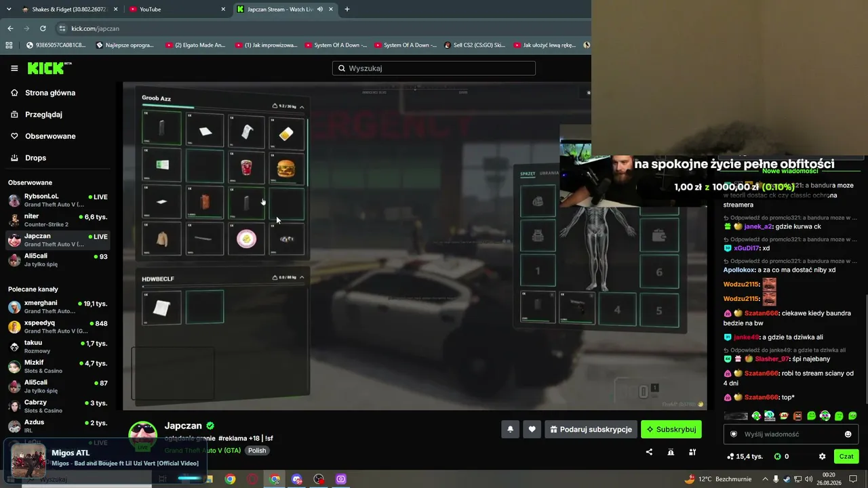Follow Japczan with the heart button
Screen dimensions: 868x488
pos(532,429)
